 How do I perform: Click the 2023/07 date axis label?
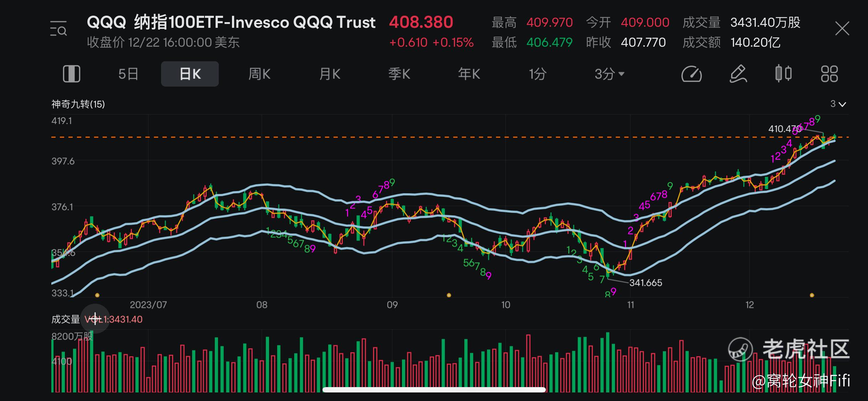coord(148,305)
